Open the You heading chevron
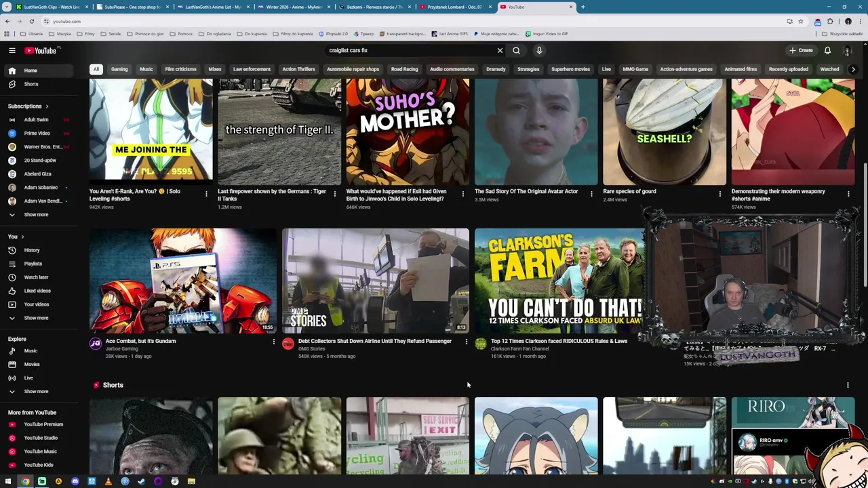868x488 pixels. pos(22,237)
